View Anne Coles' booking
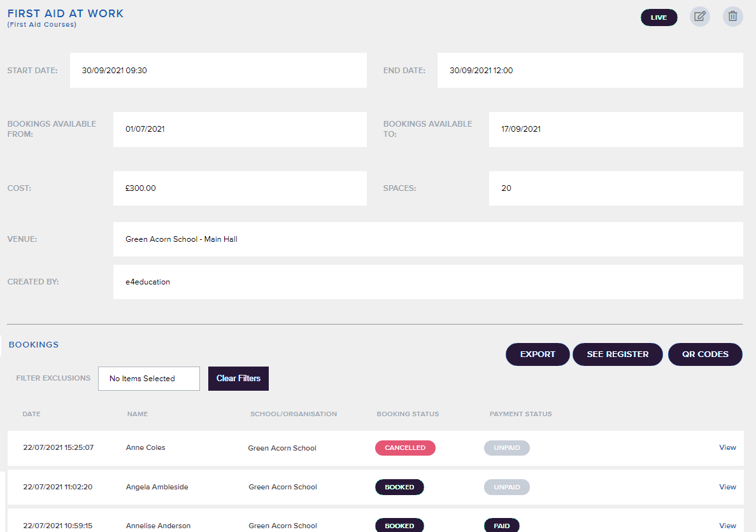 (x=727, y=447)
